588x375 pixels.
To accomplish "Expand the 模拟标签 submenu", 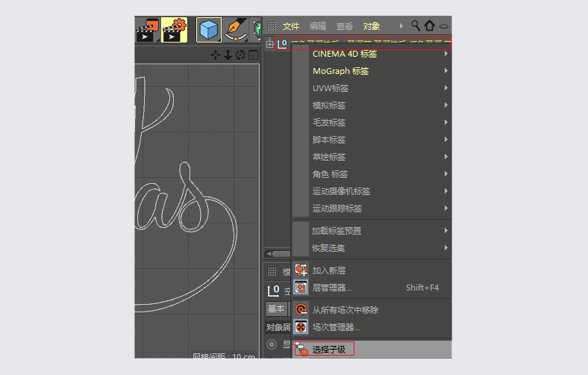I will pos(372,105).
